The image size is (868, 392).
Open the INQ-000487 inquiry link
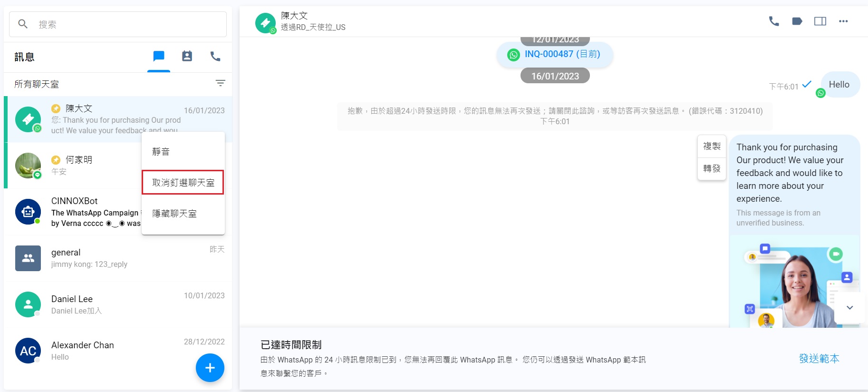[562, 54]
